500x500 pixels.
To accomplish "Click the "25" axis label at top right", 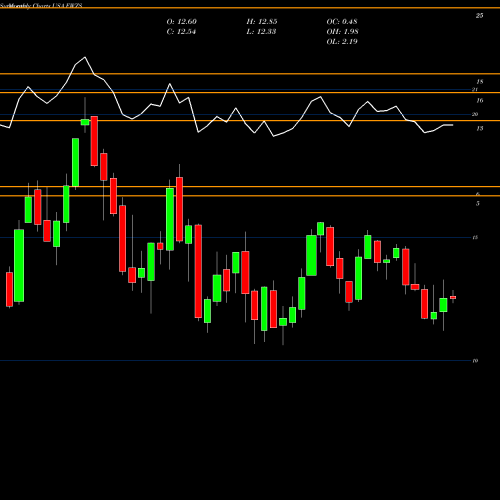I will tap(479, 16).
